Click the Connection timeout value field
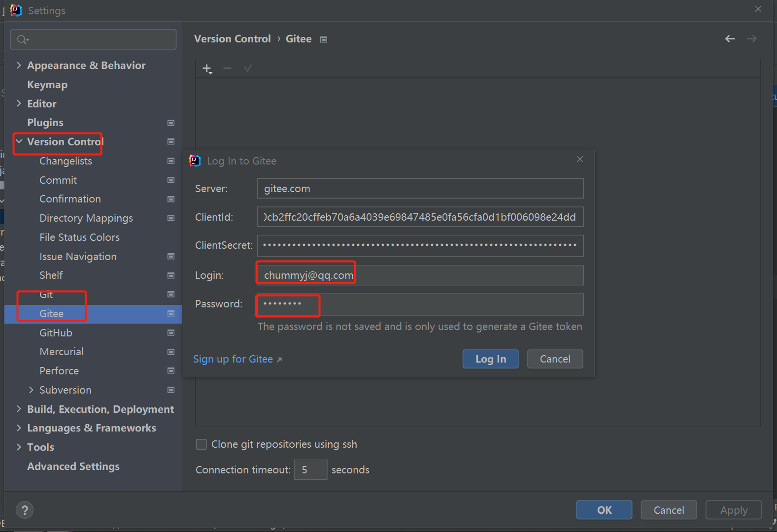The height and width of the screenshot is (532, 777). coord(310,470)
